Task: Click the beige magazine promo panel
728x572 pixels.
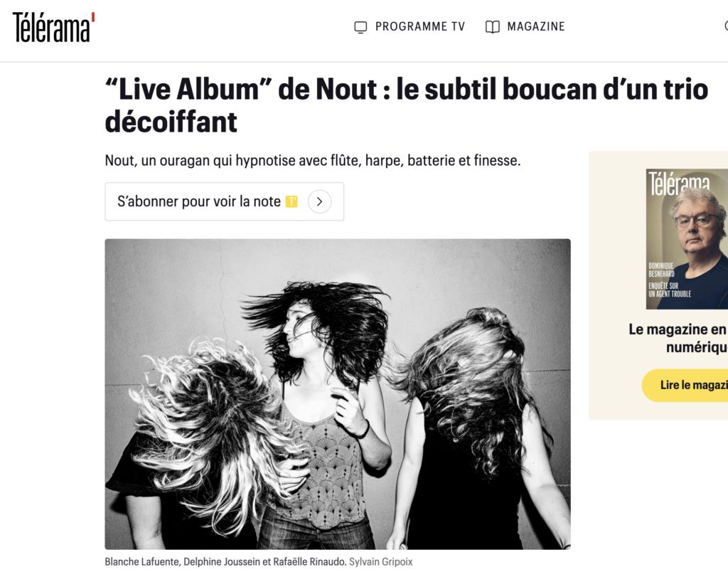Action: pyautogui.click(x=658, y=285)
